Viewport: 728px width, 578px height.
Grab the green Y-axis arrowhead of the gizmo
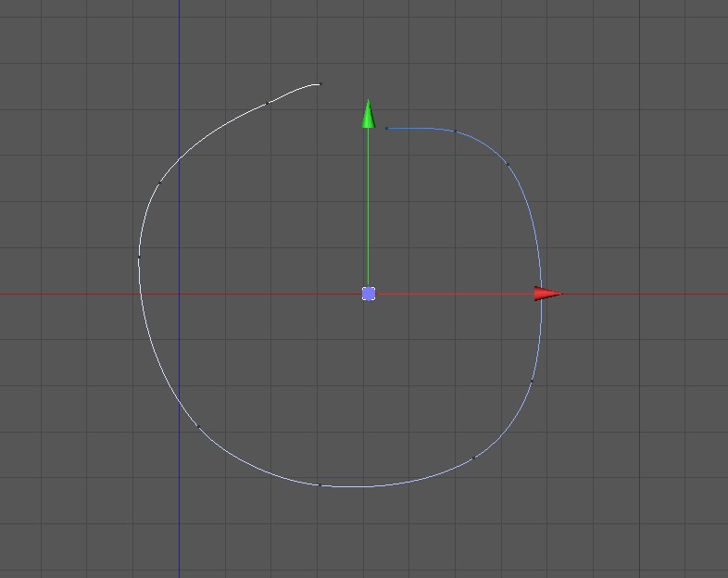click(369, 114)
